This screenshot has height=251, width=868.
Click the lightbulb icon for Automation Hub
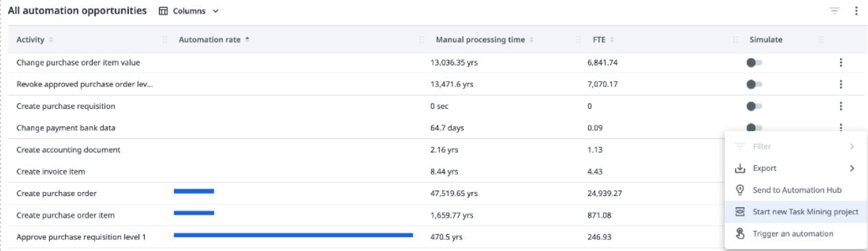[740, 190]
